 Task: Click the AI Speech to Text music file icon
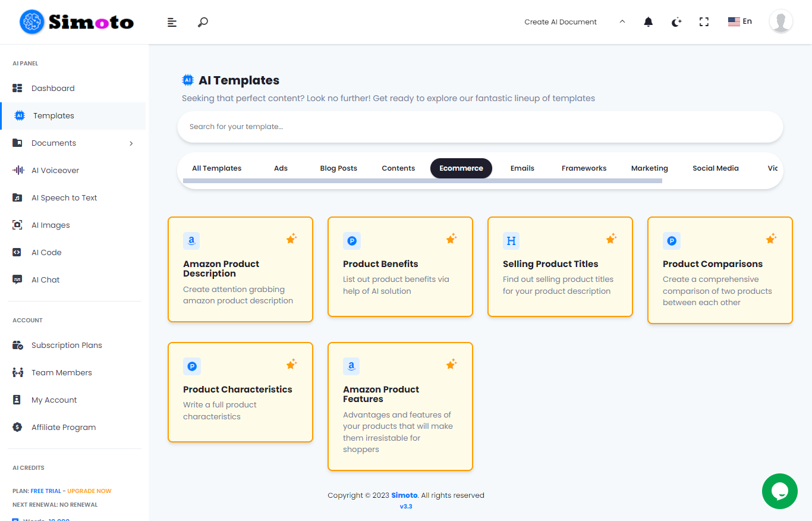17,197
